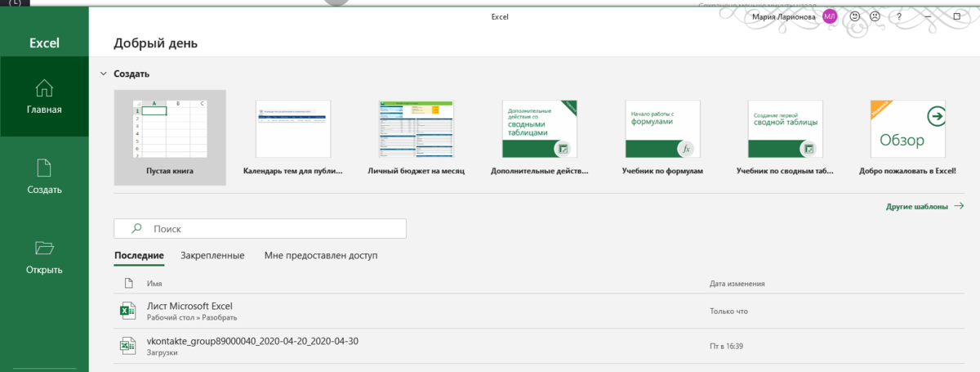Viewport: 980px width, 372px height.
Task: Open Дополнительные действия со сводными таблицами template
Action: point(539,137)
